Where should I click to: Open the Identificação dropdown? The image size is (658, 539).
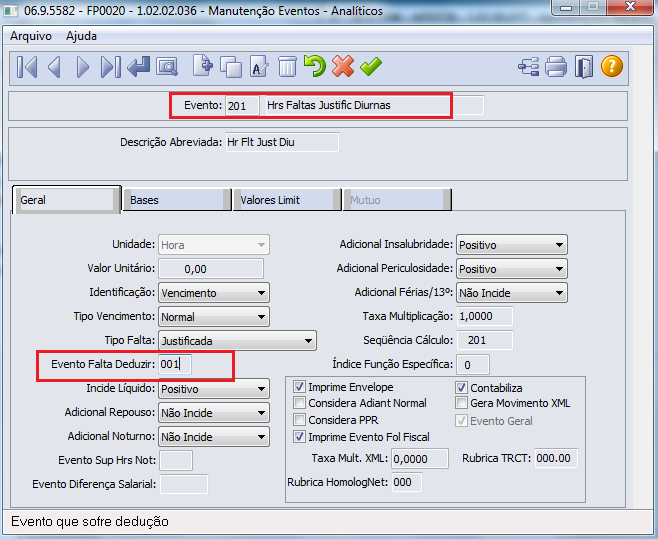click(x=214, y=293)
